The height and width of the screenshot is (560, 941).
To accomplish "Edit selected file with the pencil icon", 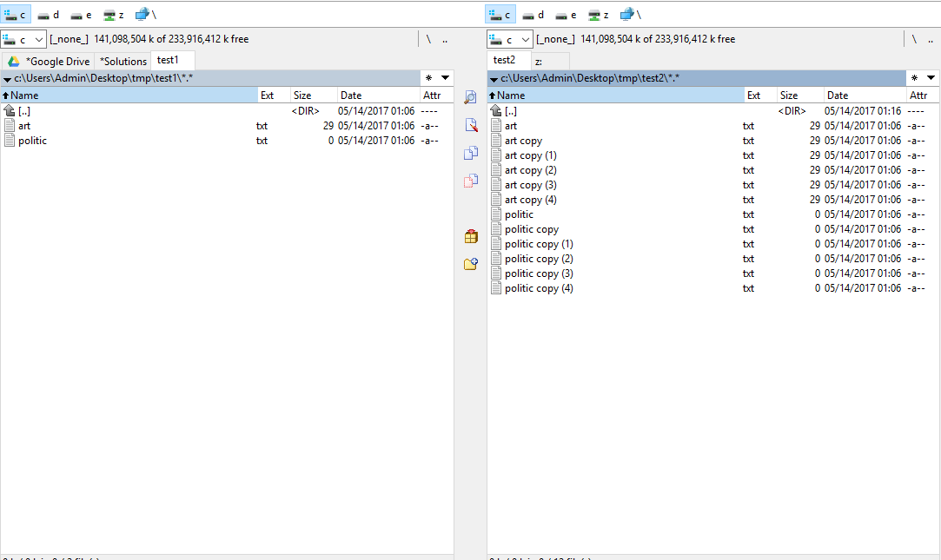I will [x=471, y=125].
